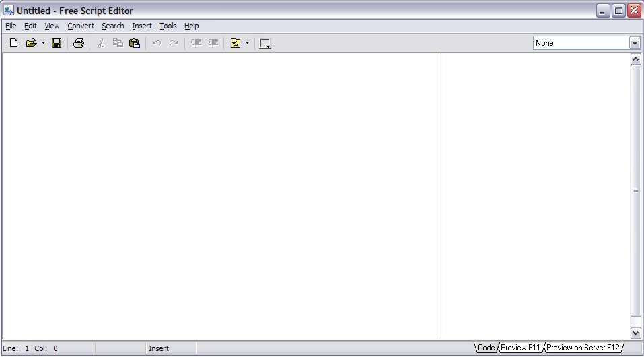
Task: Open the File menu
Action: pyautogui.click(x=11, y=26)
